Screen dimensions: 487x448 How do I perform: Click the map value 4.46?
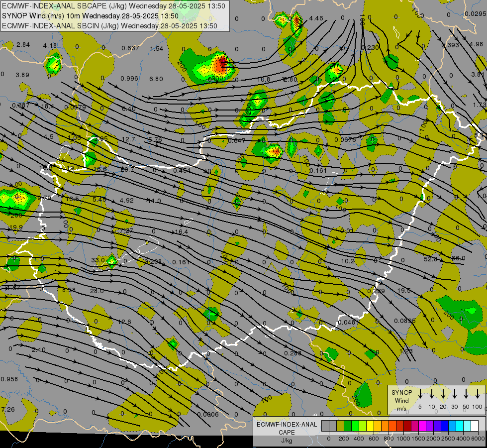(316, 18)
